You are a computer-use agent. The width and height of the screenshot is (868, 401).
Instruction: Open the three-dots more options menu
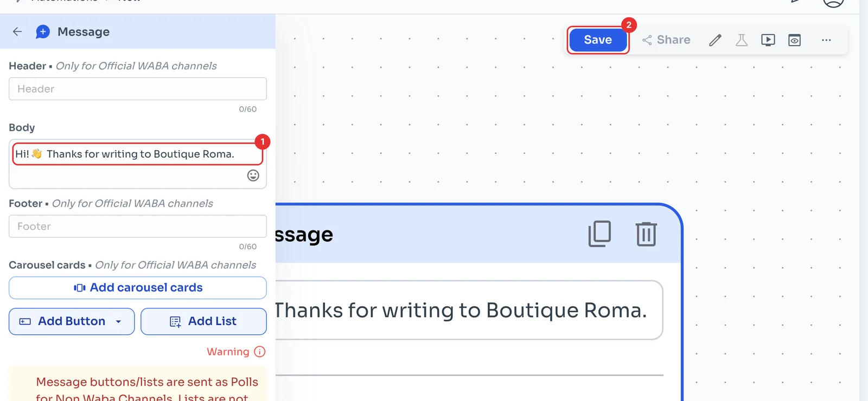[826, 40]
